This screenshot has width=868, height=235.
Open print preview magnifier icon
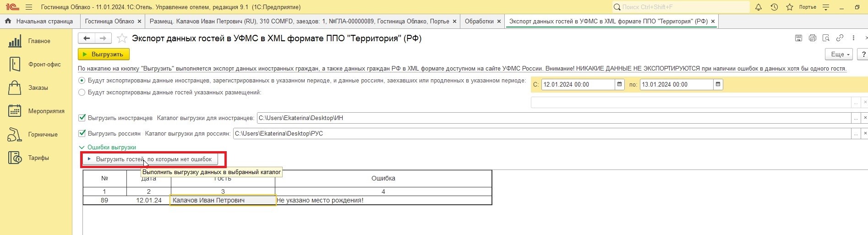pos(826,38)
